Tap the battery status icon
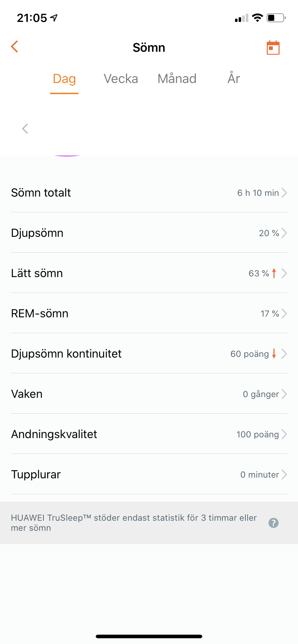 point(276,18)
